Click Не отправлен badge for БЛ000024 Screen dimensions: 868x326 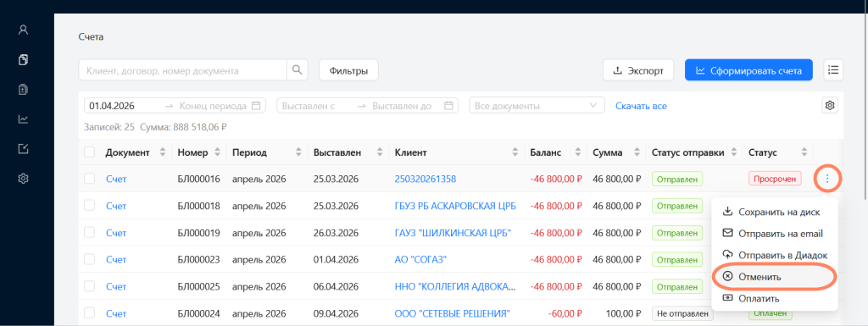[682, 313]
